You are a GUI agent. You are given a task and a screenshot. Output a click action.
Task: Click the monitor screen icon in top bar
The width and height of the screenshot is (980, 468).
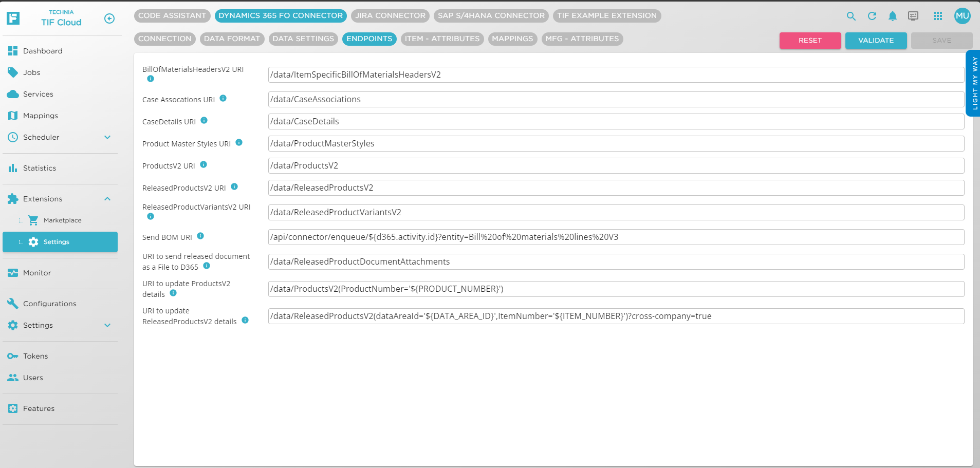click(913, 16)
